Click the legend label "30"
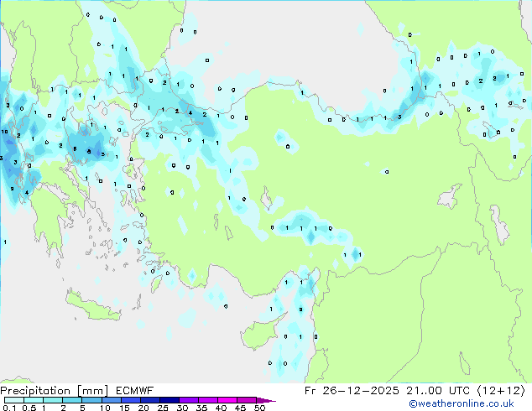 pyautogui.click(x=182, y=408)
